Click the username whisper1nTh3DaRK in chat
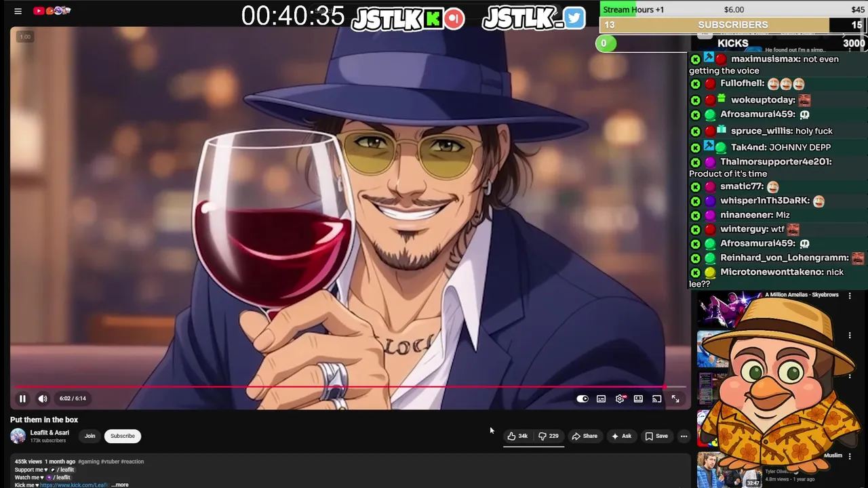 (x=764, y=201)
